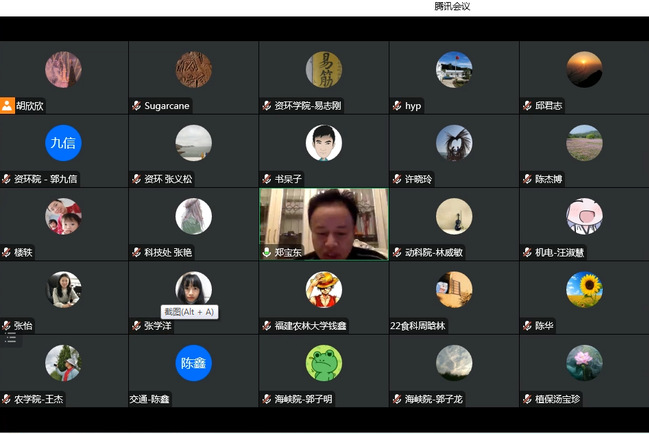Select the blue 九信 avatar circle
This screenshot has width=649, height=434.
[x=63, y=143]
